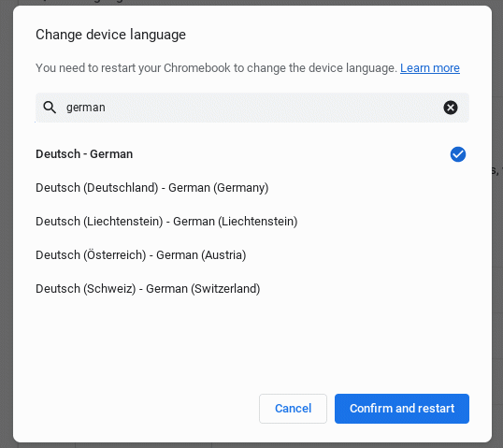Click Confirm and restart button
Screen dimensions: 503x448
[x=402, y=409]
